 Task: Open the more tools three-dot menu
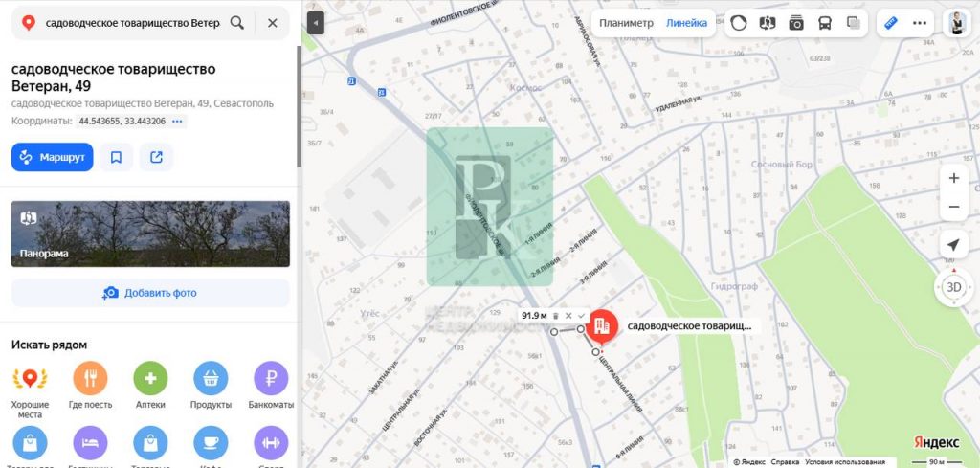click(x=920, y=23)
